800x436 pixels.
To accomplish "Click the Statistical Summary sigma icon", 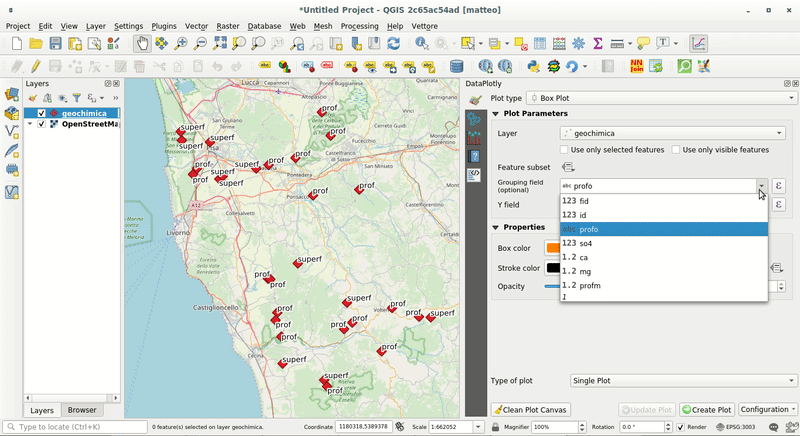I will [x=597, y=43].
